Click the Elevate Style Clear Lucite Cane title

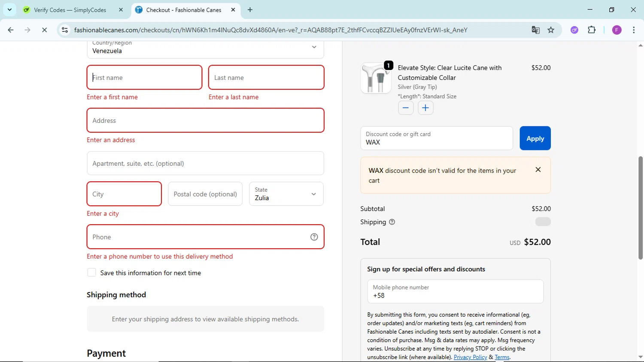450,73
